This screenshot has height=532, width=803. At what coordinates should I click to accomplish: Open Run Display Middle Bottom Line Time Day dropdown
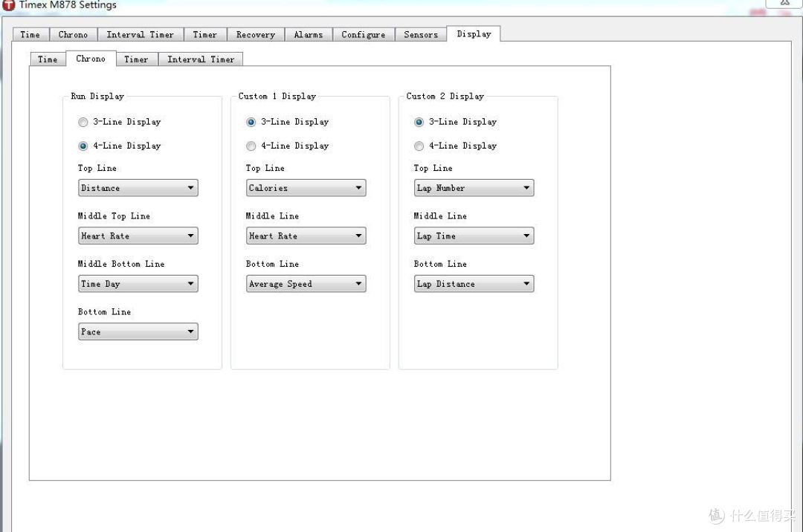[x=138, y=284]
